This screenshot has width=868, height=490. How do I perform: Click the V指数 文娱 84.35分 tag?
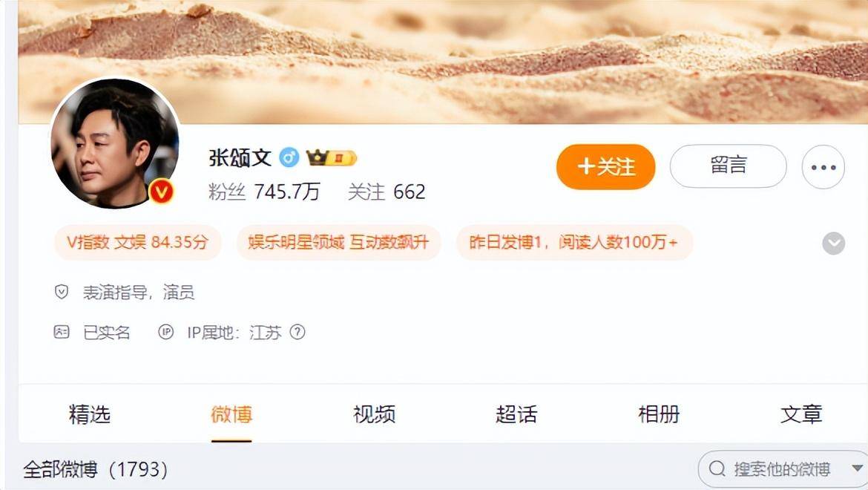[x=138, y=243]
